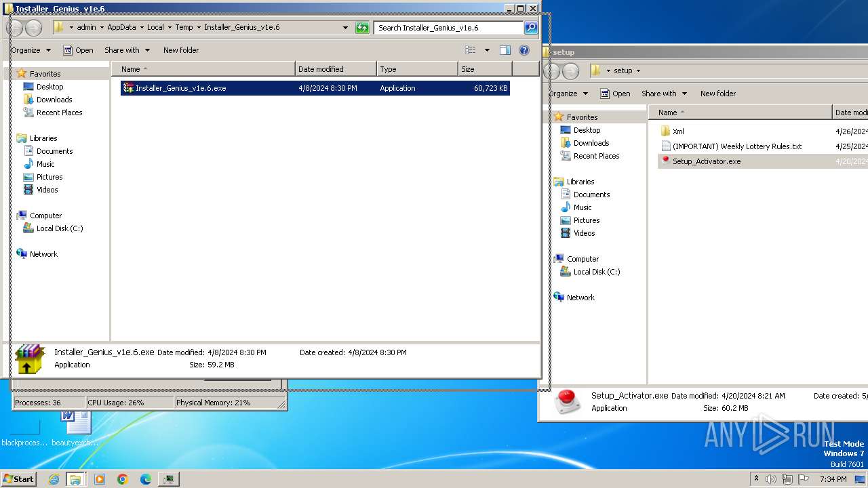Image resolution: width=868 pixels, height=488 pixels.
Task: Click the Start button
Action: 18,479
